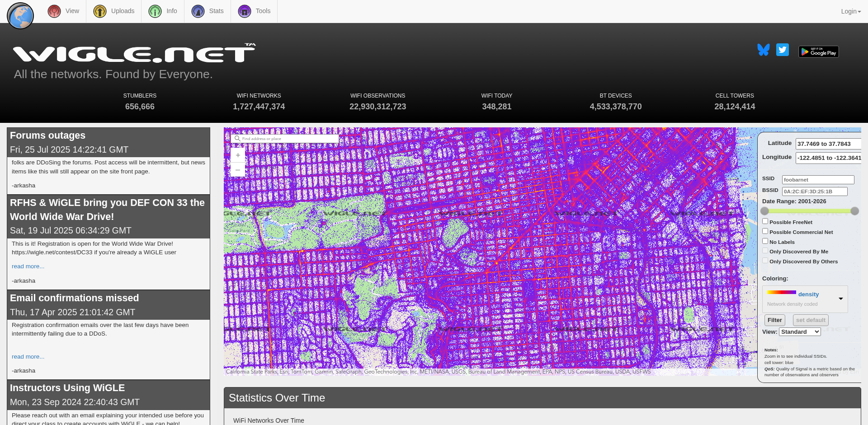Image resolution: width=868 pixels, height=425 pixels.
Task: Open the Bluesky butterfly icon
Action: coord(763,50)
